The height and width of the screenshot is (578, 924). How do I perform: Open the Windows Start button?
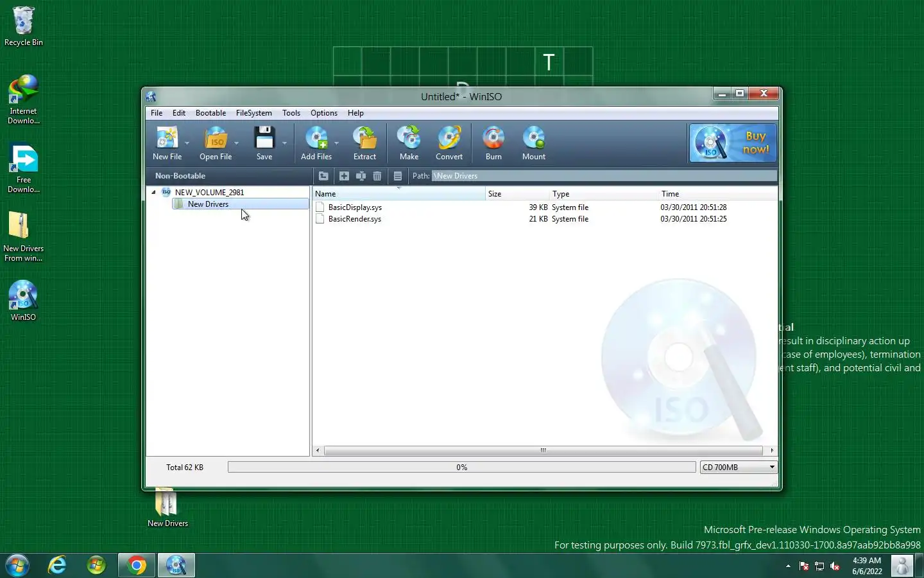pos(17,566)
